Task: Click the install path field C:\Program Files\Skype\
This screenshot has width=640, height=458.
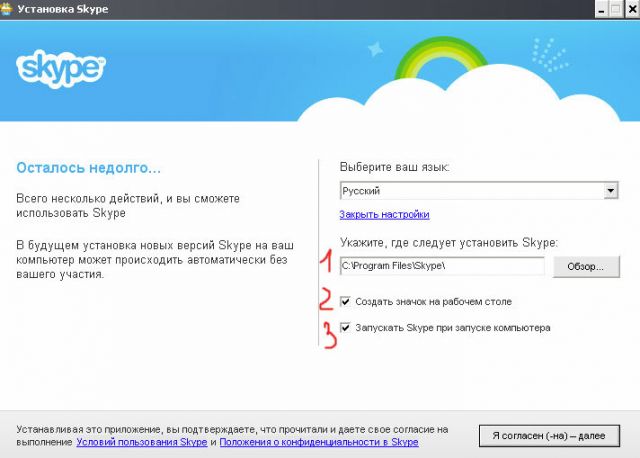Action: (442, 266)
